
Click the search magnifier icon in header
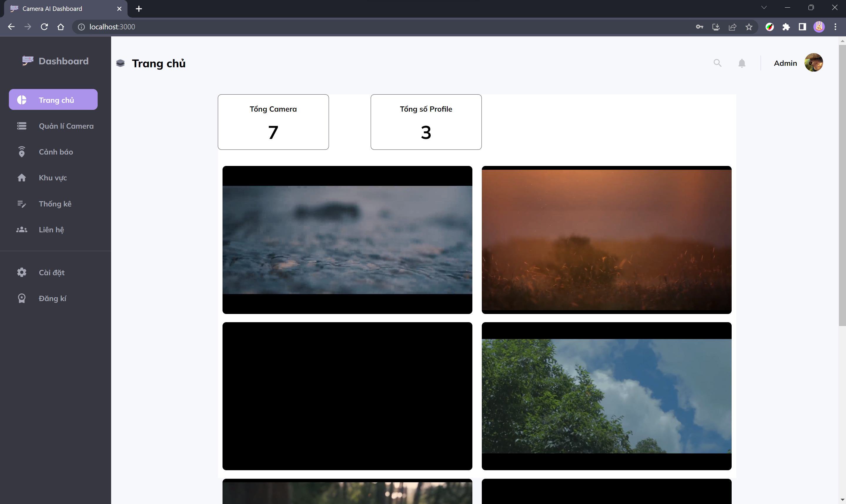717,63
